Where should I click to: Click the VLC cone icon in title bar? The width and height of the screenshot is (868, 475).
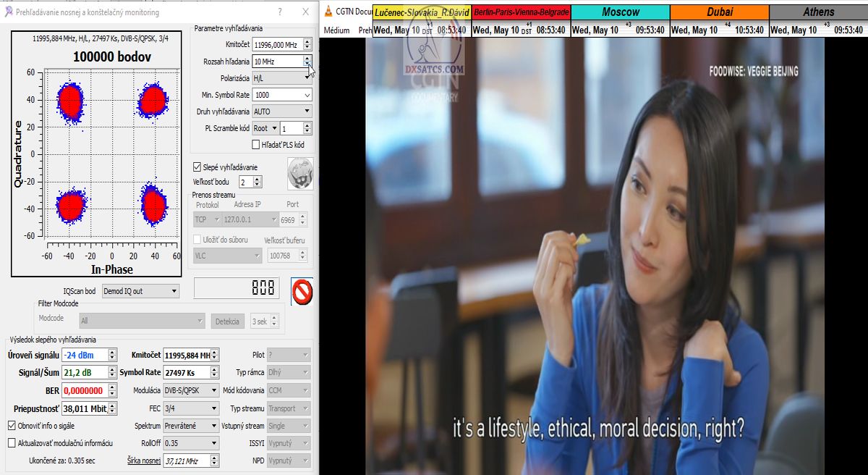pos(328,11)
